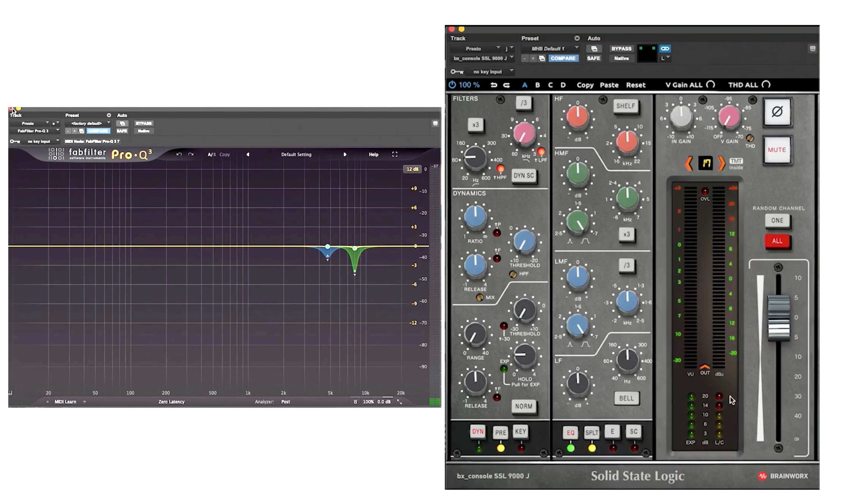The height and width of the screenshot is (497, 868).
Task: Open the L channel selector dropdown
Action: pyautogui.click(x=665, y=58)
